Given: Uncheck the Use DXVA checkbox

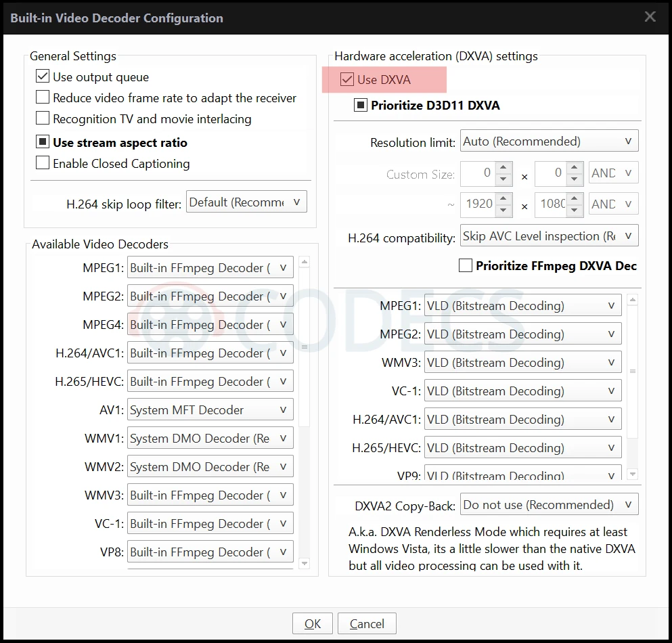Looking at the screenshot, I should (347, 80).
